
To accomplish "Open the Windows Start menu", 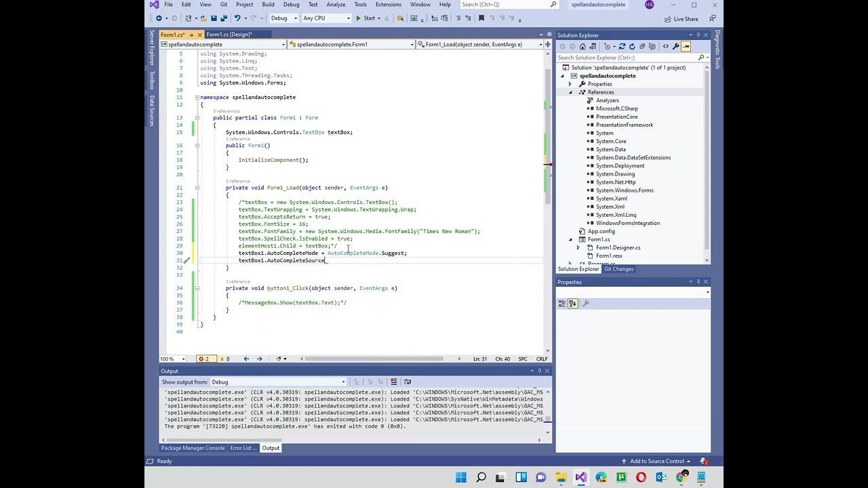I will point(461,478).
